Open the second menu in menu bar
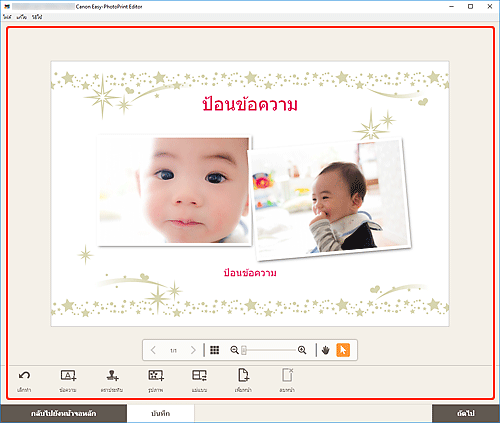 [22, 17]
